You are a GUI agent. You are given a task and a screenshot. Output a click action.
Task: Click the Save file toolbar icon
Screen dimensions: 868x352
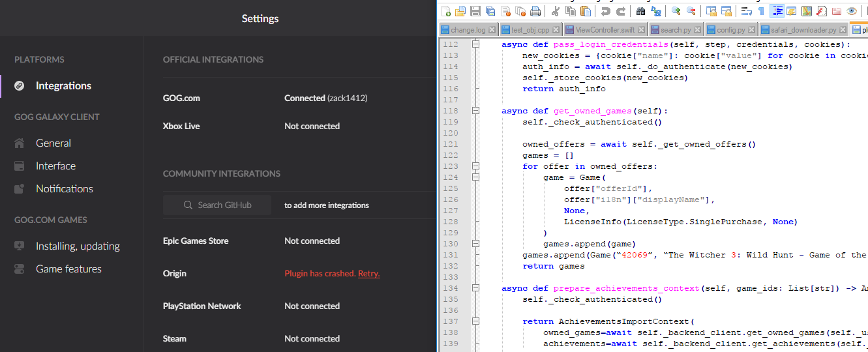tap(475, 11)
